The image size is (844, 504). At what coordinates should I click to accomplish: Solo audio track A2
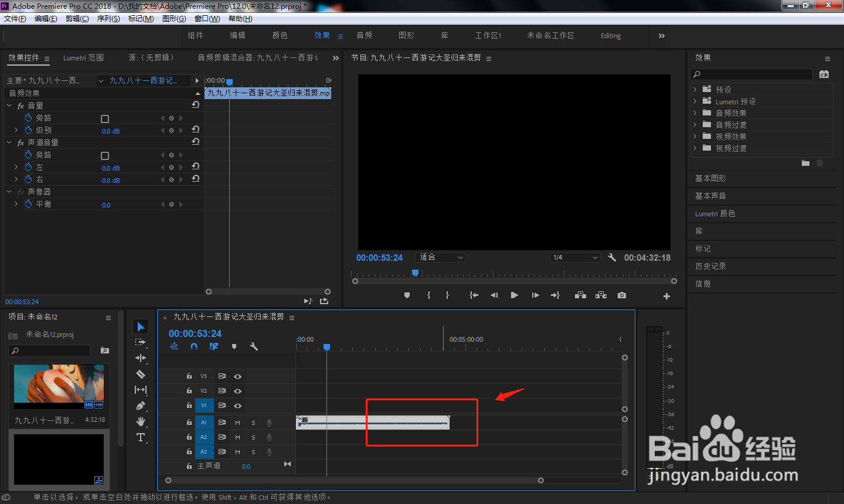[x=253, y=437]
